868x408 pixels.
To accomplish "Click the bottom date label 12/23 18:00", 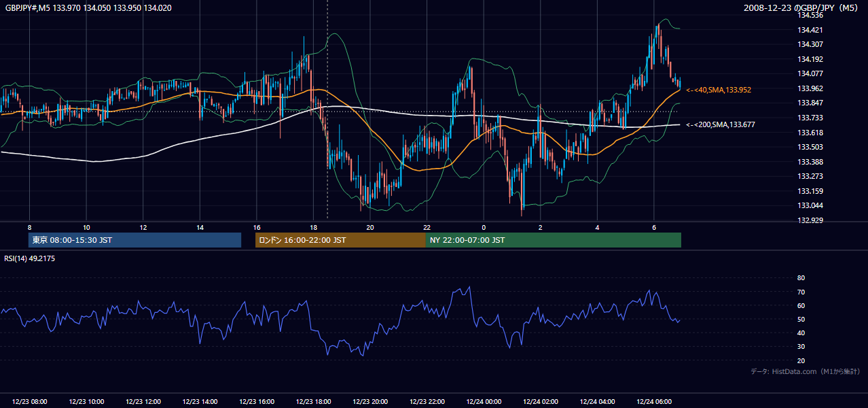I will pyautogui.click(x=313, y=402).
